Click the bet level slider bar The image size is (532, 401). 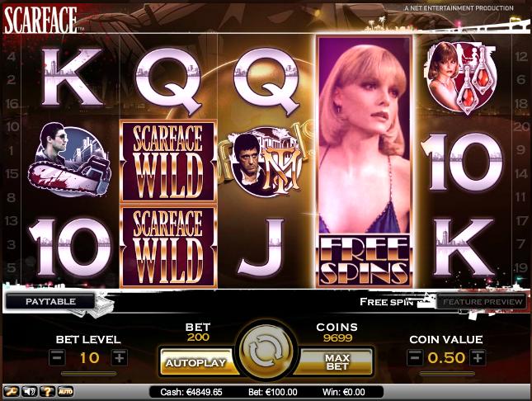(88, 374)
